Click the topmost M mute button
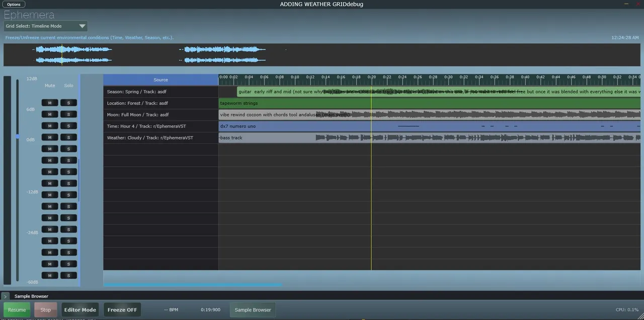 [50, 103]
